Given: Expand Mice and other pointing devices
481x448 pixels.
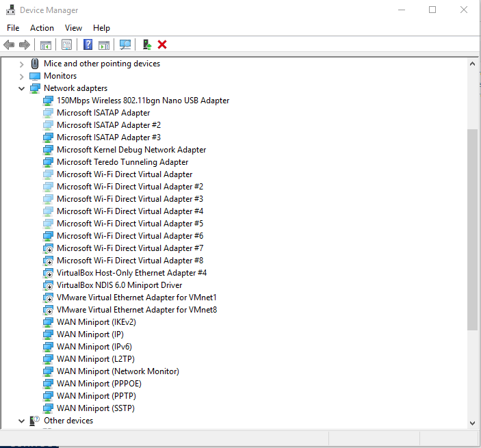Looking at the screenshot, I should [21, 64].
